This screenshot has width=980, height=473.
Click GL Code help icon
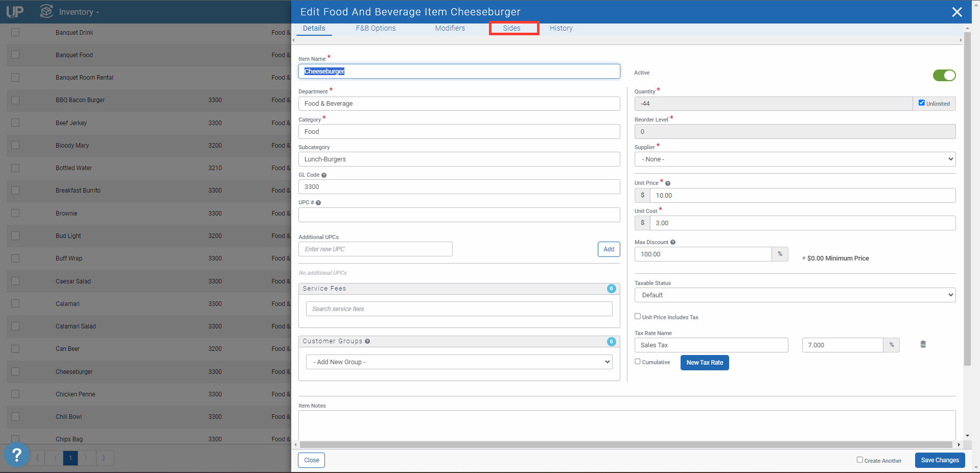click(324, 175)
